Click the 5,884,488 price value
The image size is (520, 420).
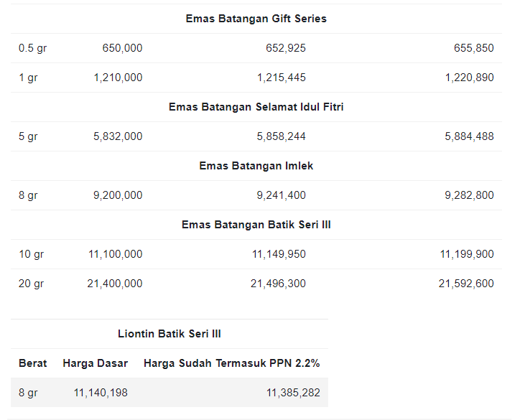point(469,136)
